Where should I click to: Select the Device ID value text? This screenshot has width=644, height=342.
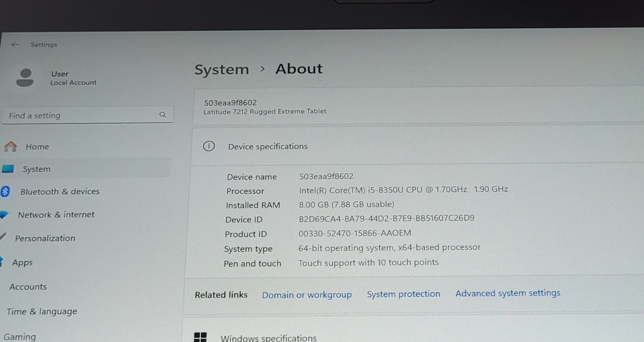pyautogui.click(x=386, y=218)
